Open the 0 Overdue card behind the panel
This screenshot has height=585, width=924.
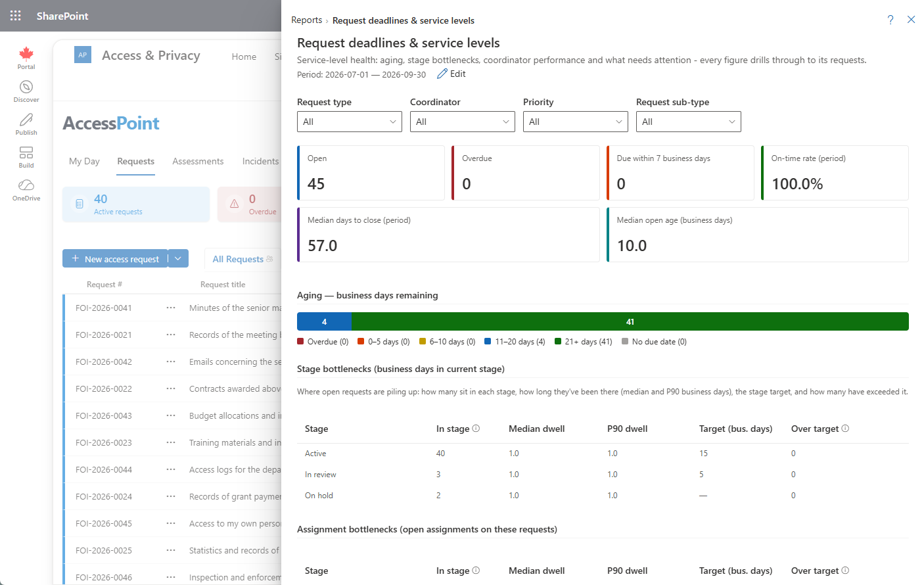pyautogui.click(x=250, y=204)
